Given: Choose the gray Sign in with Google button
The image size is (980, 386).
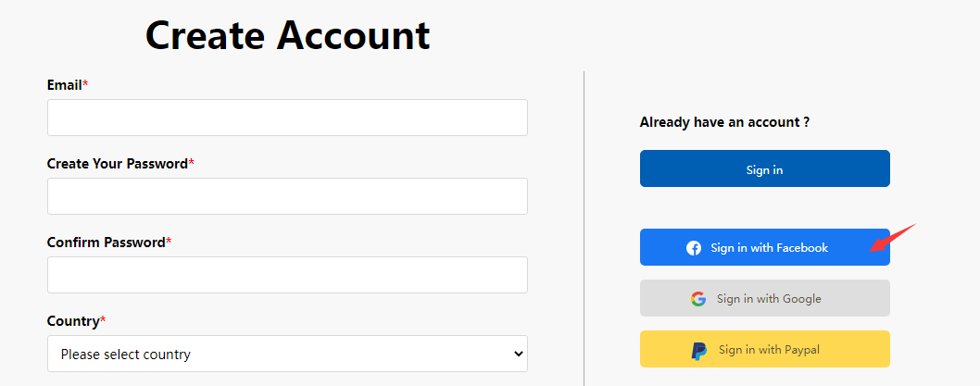Looking at the screenshot, I should [764, 298].
